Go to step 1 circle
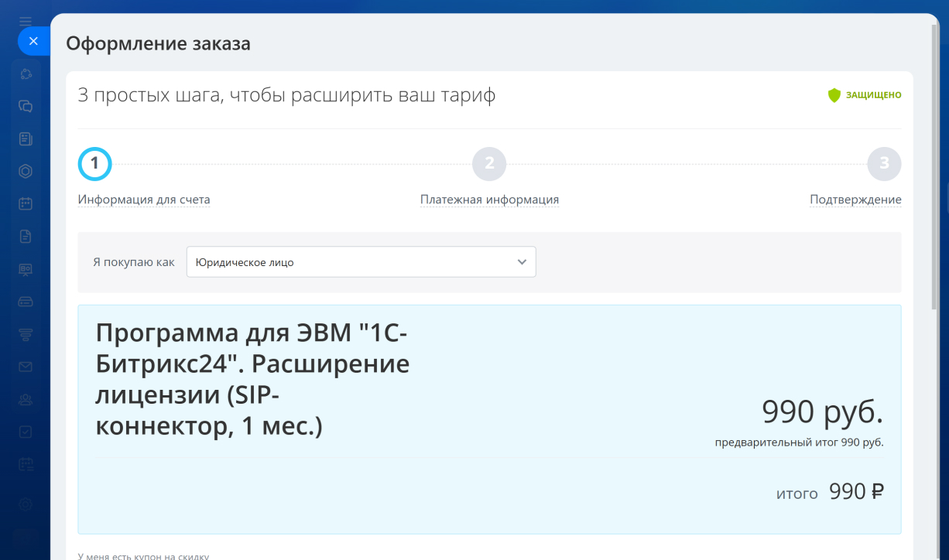The height and width of the screenshot is (560, 949). point(94,164)
